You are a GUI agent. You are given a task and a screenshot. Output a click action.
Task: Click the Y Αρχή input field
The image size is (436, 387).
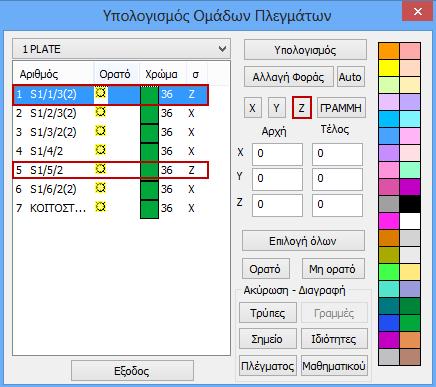(277, 179)
